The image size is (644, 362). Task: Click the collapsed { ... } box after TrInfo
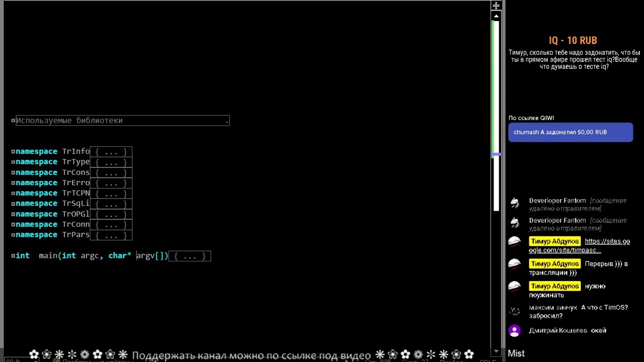pos(111,151)
